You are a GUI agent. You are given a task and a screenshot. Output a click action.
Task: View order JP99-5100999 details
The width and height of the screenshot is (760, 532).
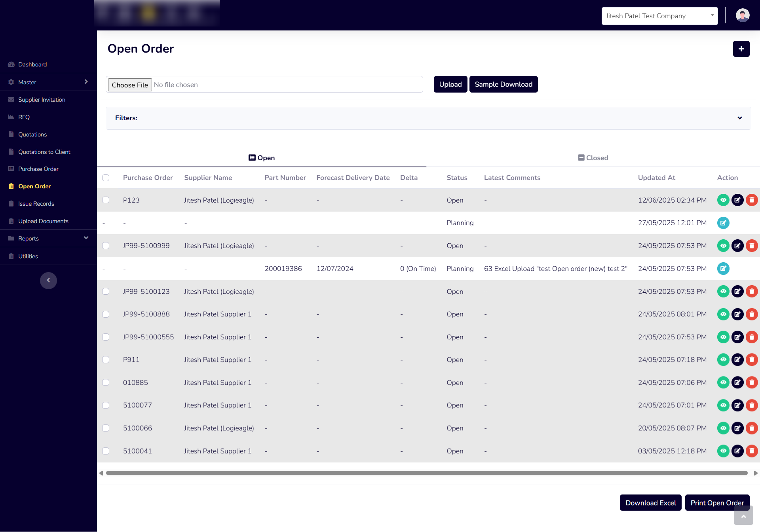point(723,246)
